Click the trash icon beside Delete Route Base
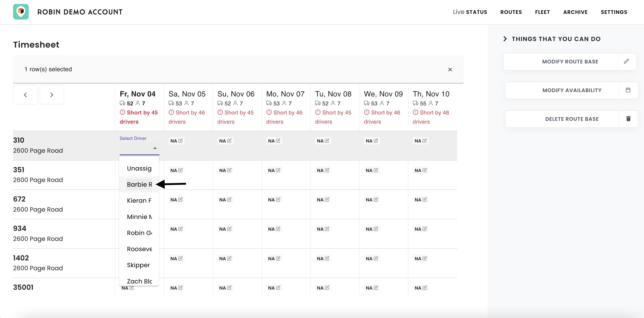Image resolution: width=644 pixels, height=318 pixels. tap(628, 119)
